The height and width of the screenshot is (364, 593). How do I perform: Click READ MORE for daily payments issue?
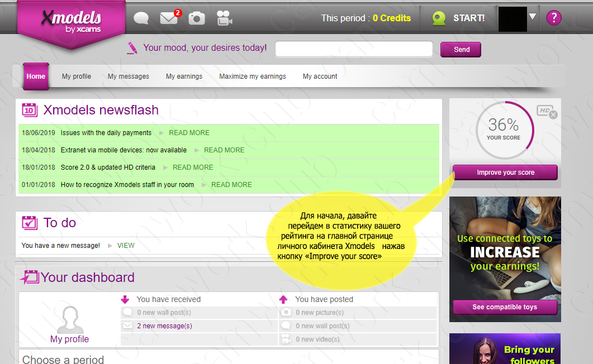pyautogui.click(x=189, y=133)
